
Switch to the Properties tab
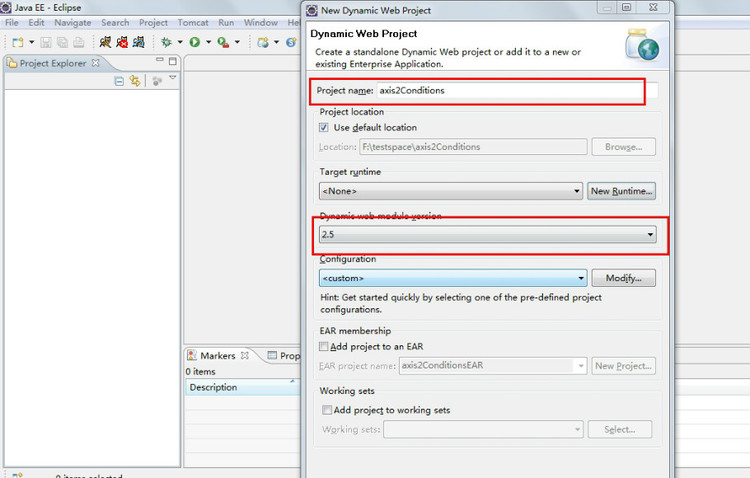click(284, 356)
